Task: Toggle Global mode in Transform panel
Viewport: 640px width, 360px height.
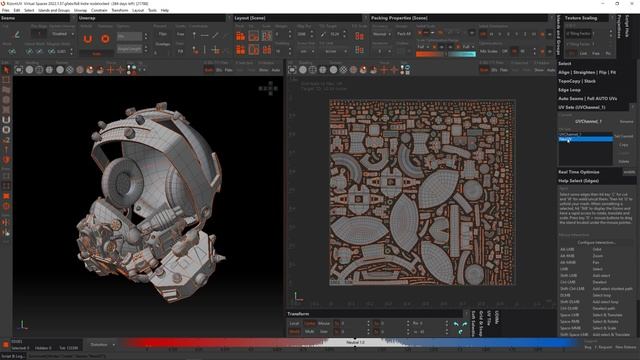Action: (310, 323)
